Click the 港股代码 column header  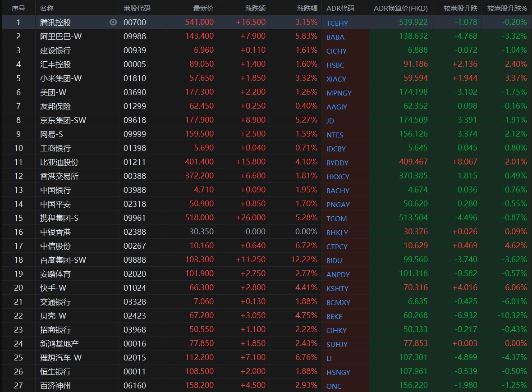[x=137, y=9]
